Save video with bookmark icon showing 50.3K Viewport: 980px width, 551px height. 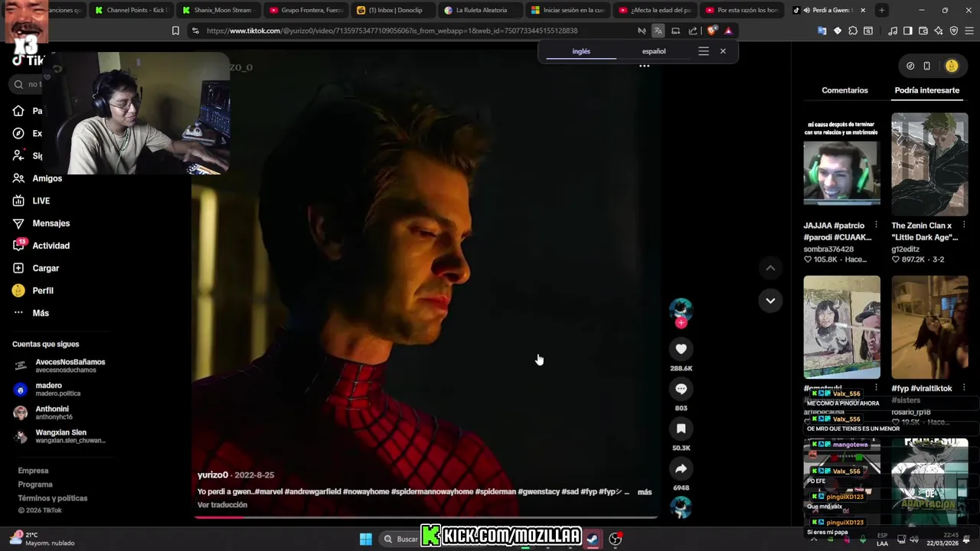681,429
